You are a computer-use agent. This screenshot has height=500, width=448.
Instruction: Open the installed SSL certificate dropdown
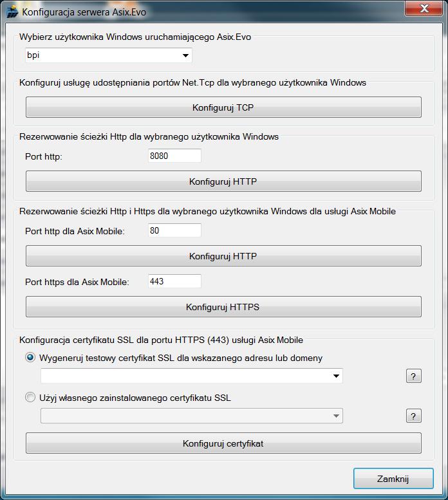coord(192,416)
